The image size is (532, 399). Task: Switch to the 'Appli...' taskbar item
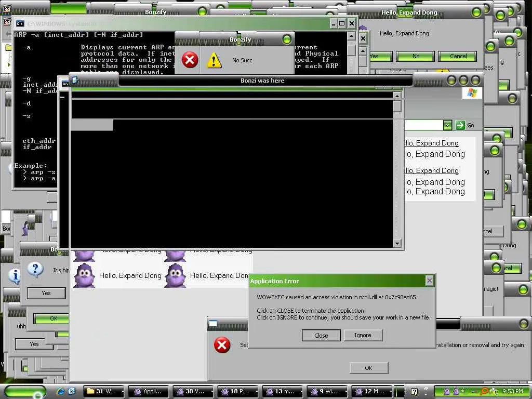coord(149,392)
